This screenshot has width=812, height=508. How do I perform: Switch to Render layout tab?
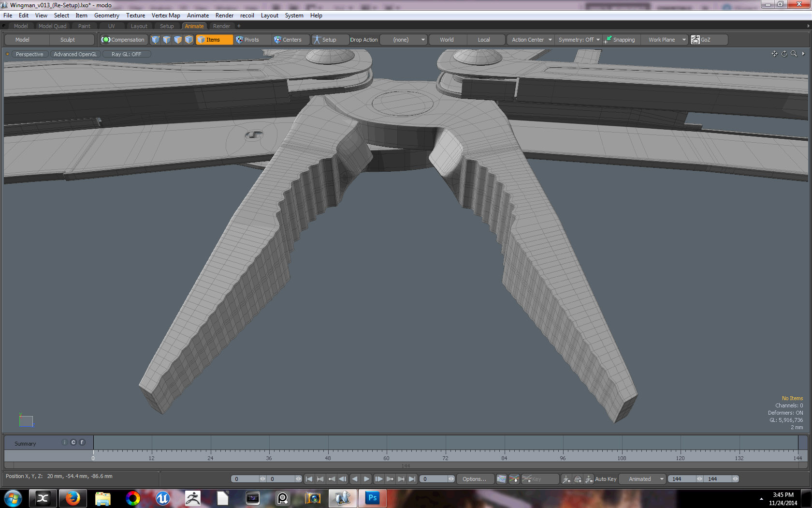click(x=221, y=26)
